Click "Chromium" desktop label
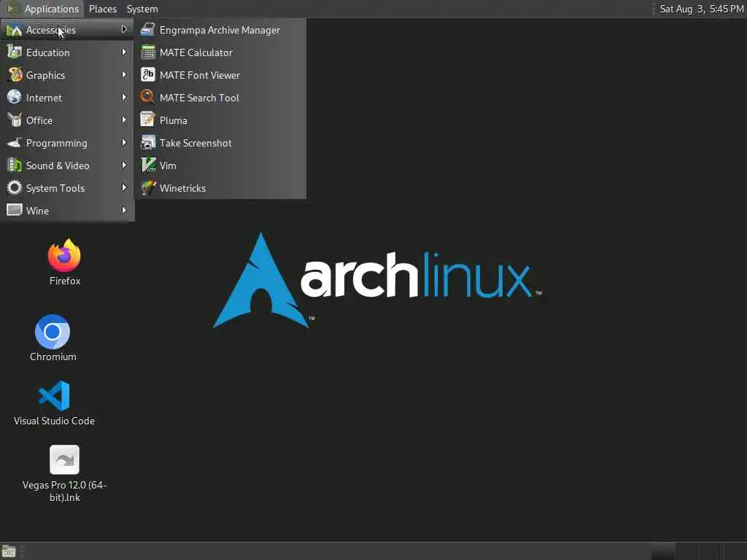 click(53, 357)
